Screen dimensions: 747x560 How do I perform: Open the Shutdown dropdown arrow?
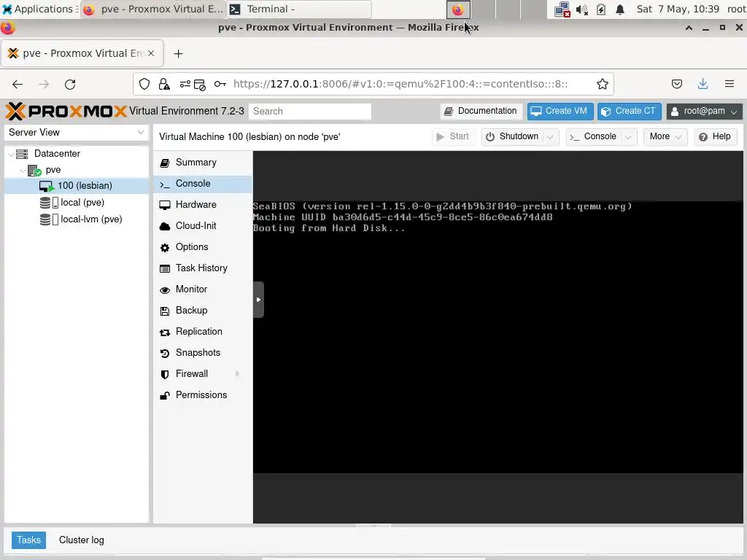(551, 136)
